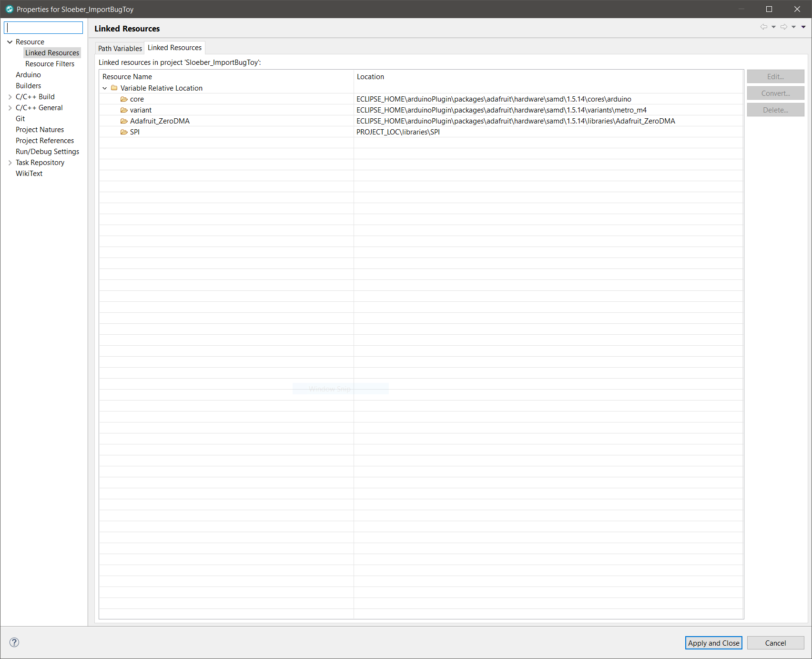The width and height of the screenshot is (812, 659).
Task: Click the Variable Relative Location folder icon
Action: pyautogui.click(x=114, y=88)
